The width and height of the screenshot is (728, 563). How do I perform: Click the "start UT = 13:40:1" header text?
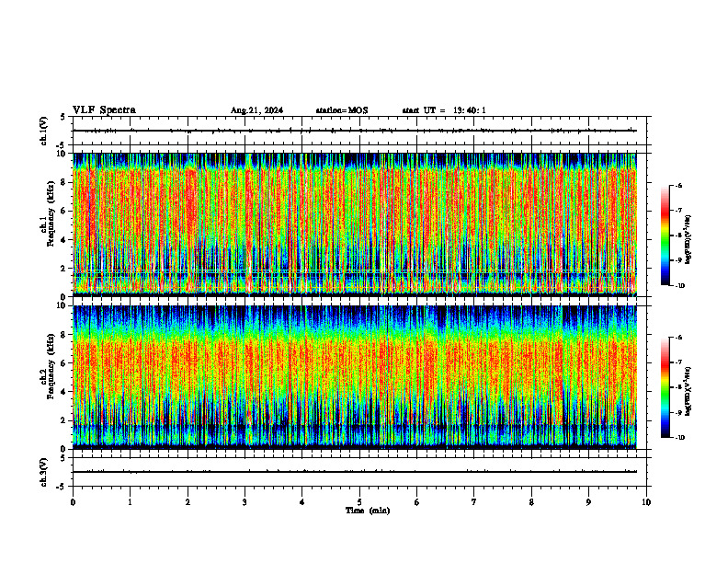[x=444, y=110]
